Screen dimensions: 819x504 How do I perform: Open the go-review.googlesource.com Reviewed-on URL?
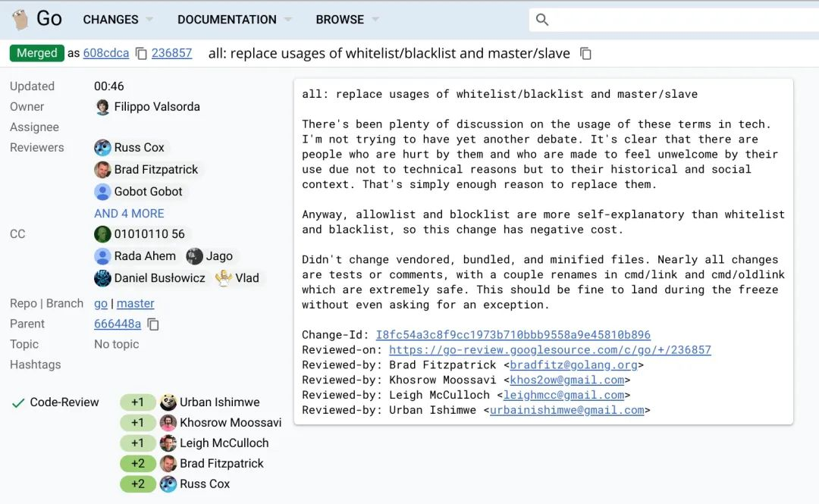click(x=550, y=350)
